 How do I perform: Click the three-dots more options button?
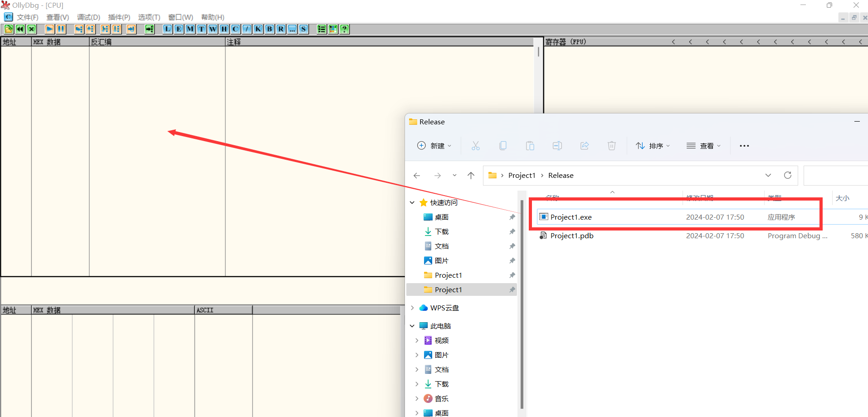744,146
